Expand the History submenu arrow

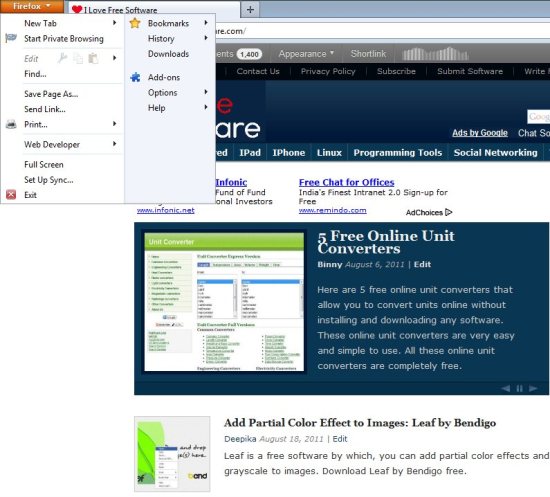(206, 38)
